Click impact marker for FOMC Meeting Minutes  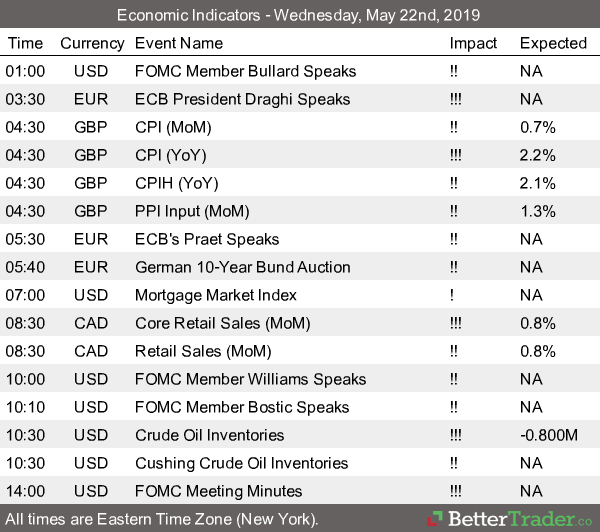[x=457, y=491]
